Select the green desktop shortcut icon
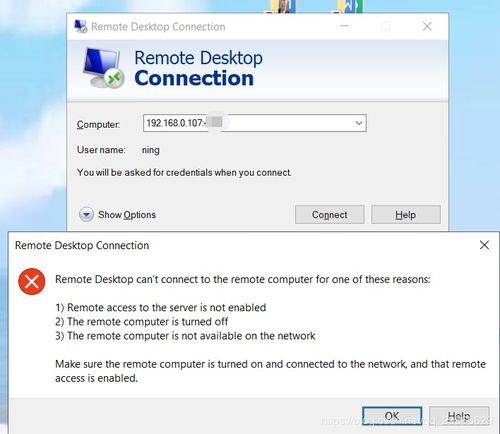This screenshot has height=434, width=500. tap(349, 6)
